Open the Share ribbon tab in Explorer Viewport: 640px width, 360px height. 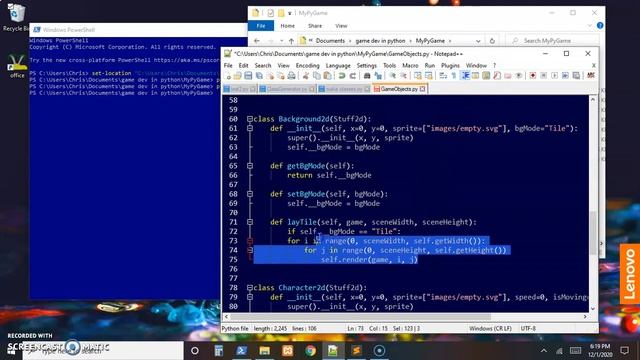[315, 26]
